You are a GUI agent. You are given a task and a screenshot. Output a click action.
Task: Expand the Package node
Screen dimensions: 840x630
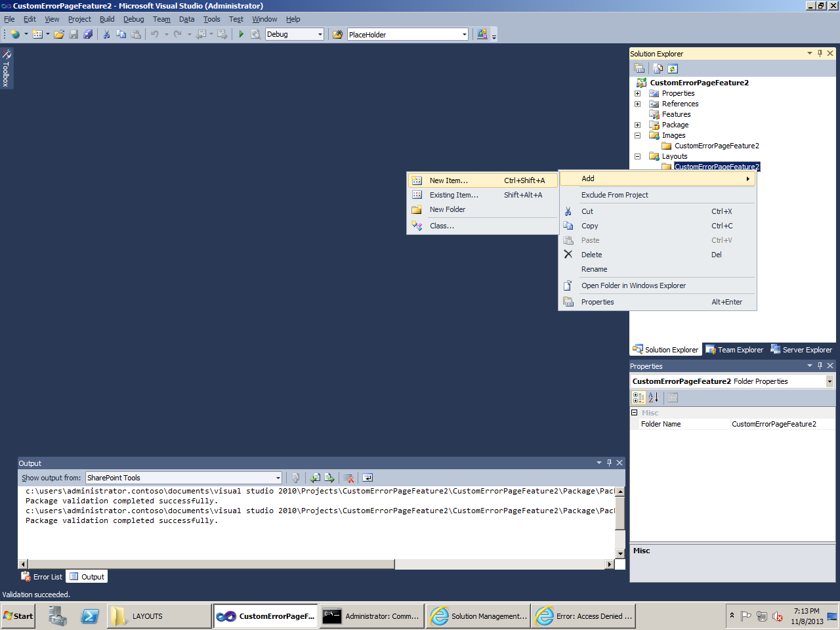pos(637,125)
